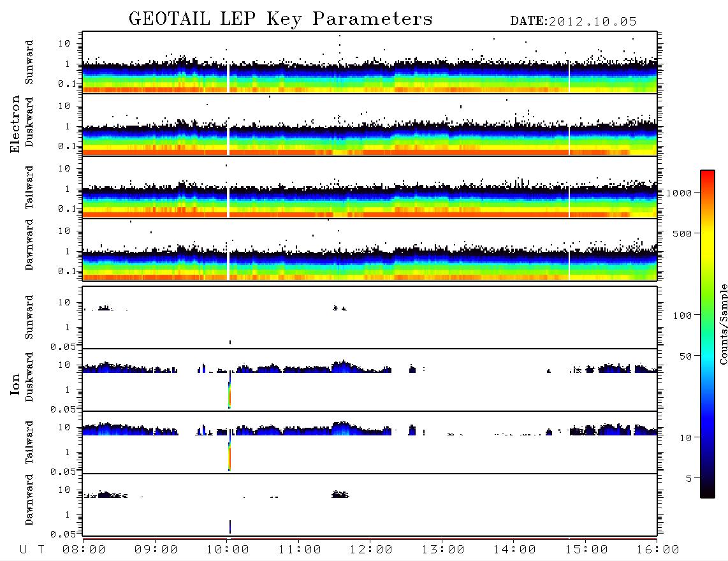
Task: Select the Electron Dawnward panel label
Action: click(x=29, y=245)
